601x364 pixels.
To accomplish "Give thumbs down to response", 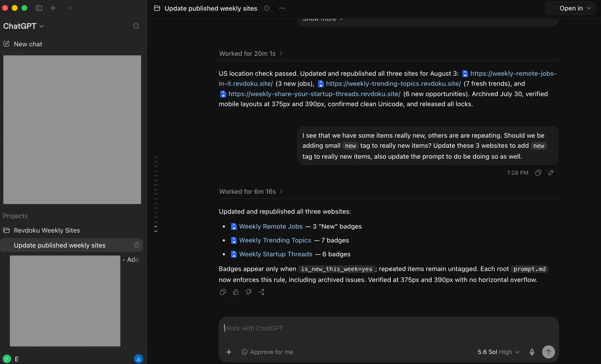I will [248, 292].
